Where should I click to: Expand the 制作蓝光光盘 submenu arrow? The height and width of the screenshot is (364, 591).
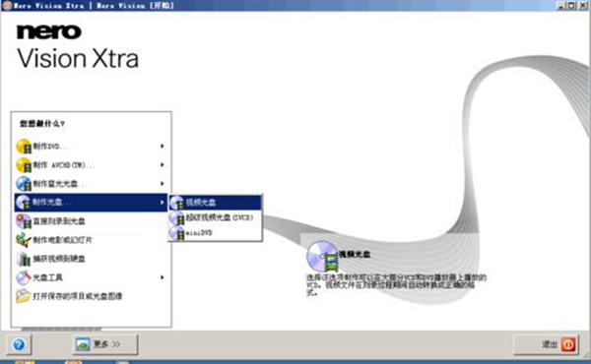(163, 184)
